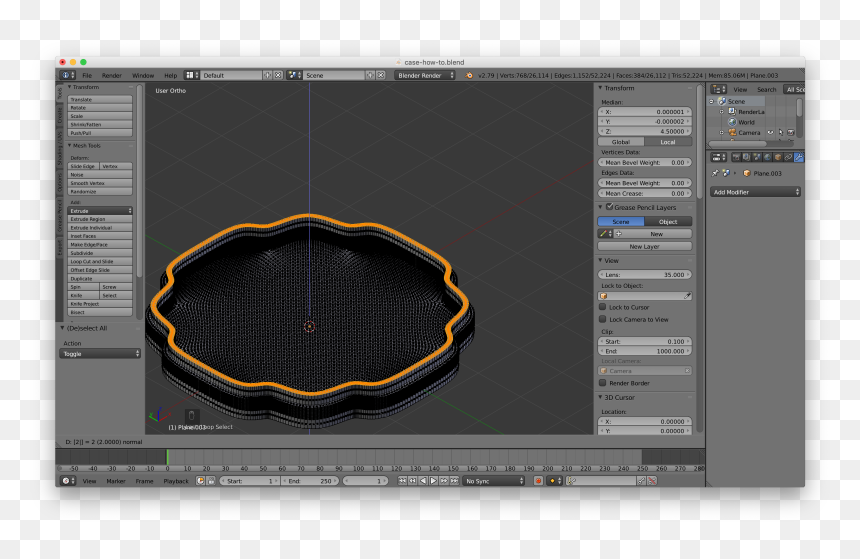Enable Lock Camera to View checkbox
860x559 pixels.
[602, 319]
